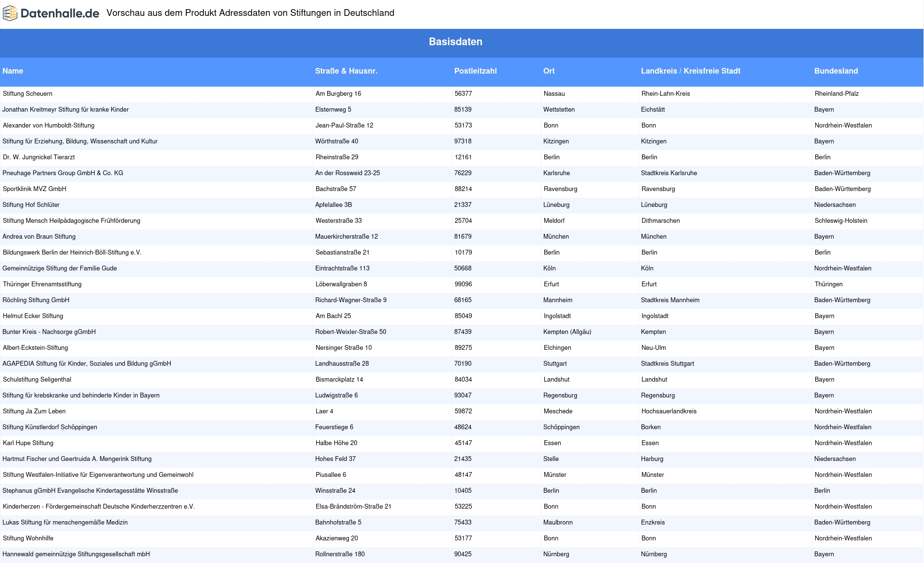Viewport: 924px width, 563px height.
Task: Select Albert-Eckstein-Stiftung name
Action: (36, 348)
